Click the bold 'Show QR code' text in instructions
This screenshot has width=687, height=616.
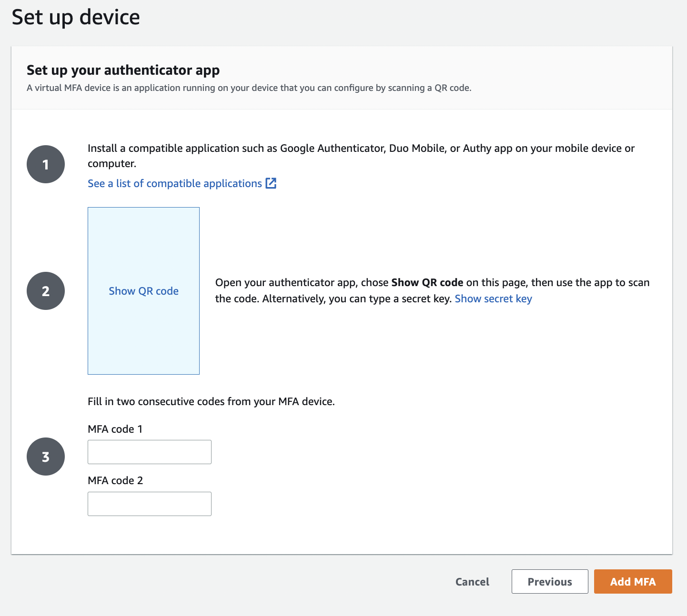tap(427, 282)
